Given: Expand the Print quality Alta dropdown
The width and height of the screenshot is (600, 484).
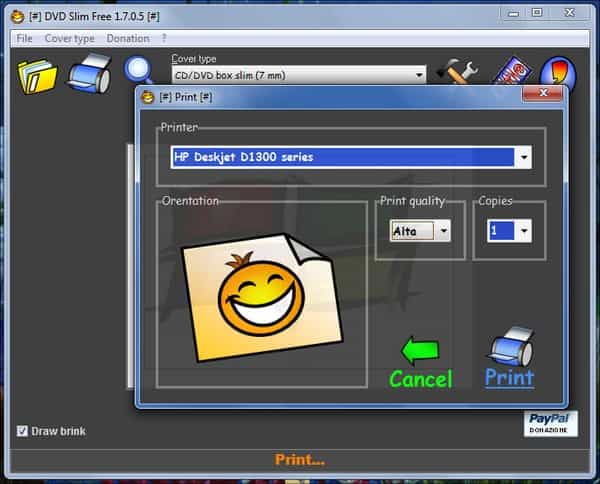Looking at the screenshot, I should coord(443,231).
